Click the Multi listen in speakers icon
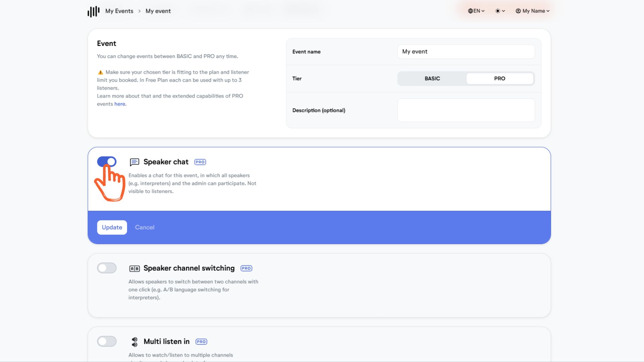644x362 pixels. point(135,342)
